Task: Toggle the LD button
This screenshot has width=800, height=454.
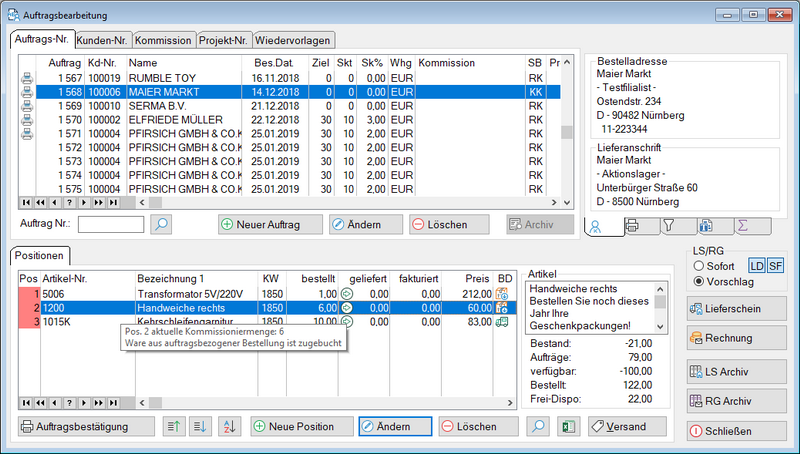Action: (757, 265)
